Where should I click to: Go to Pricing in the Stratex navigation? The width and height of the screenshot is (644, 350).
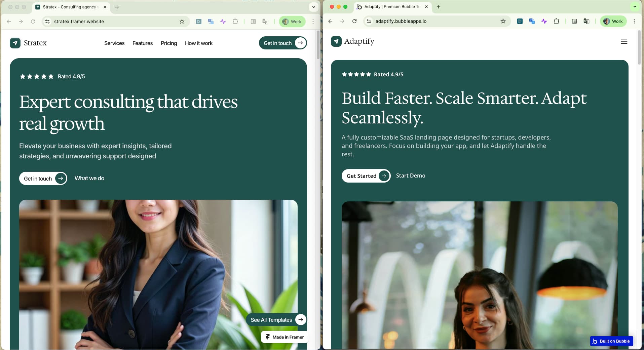pyautogui.click(x=169, y=43)
